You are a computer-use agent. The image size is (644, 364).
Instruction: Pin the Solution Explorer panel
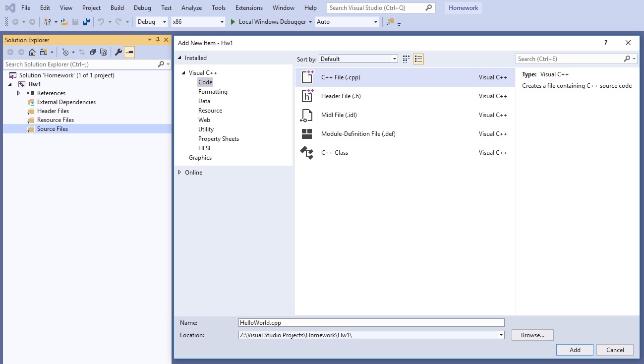(158, 40)
